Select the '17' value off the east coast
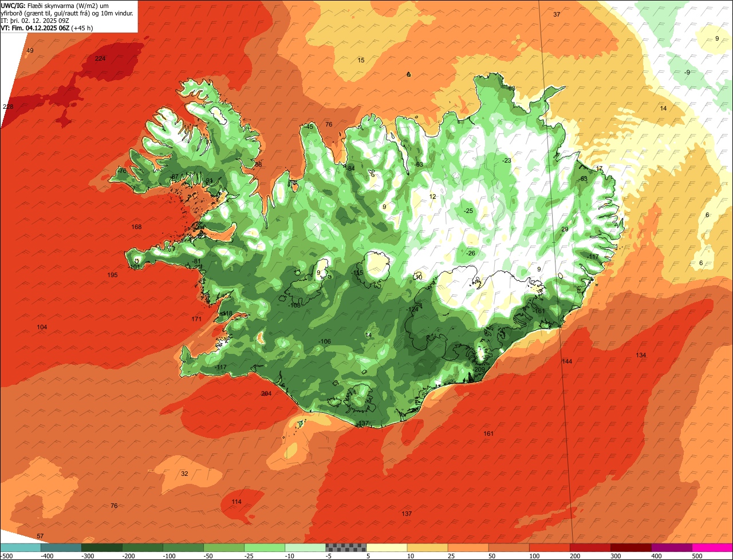Image resolution: width=733 pixels, height=560 pixels. pos(599,168)
